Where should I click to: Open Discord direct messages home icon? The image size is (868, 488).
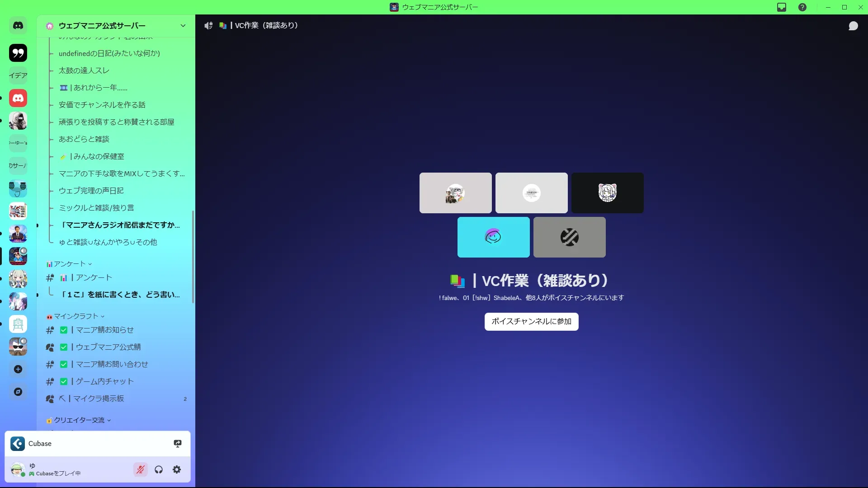[18, 26]
